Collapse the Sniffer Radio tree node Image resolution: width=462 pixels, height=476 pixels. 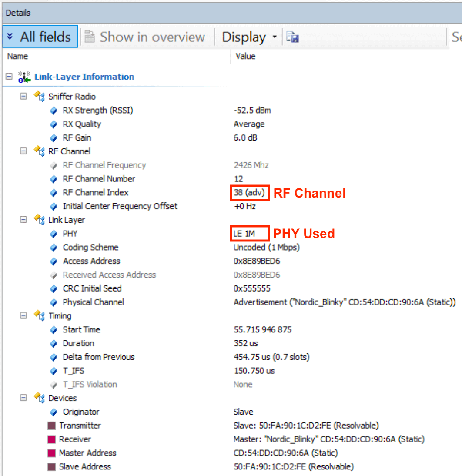pos(23,96)
